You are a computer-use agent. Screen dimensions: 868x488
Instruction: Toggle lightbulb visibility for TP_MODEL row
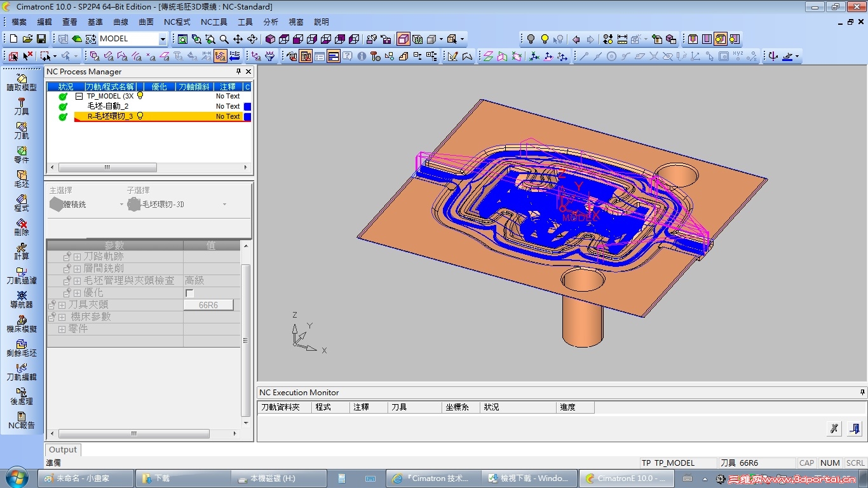click(140, 96)
